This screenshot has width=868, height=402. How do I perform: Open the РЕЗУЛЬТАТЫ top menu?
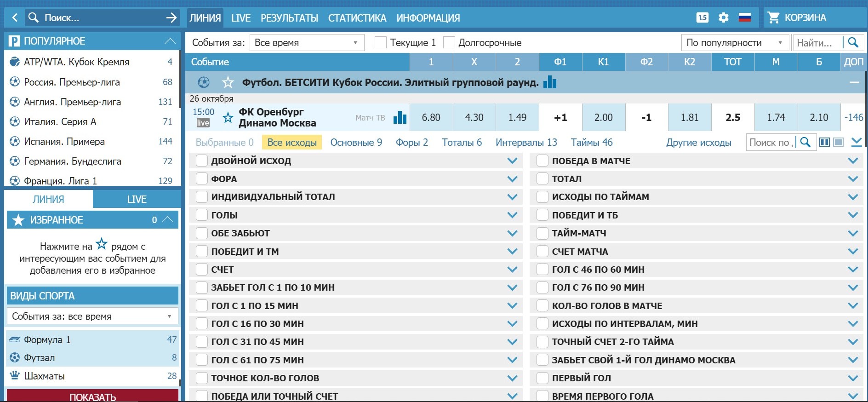(x=289, y=18)
